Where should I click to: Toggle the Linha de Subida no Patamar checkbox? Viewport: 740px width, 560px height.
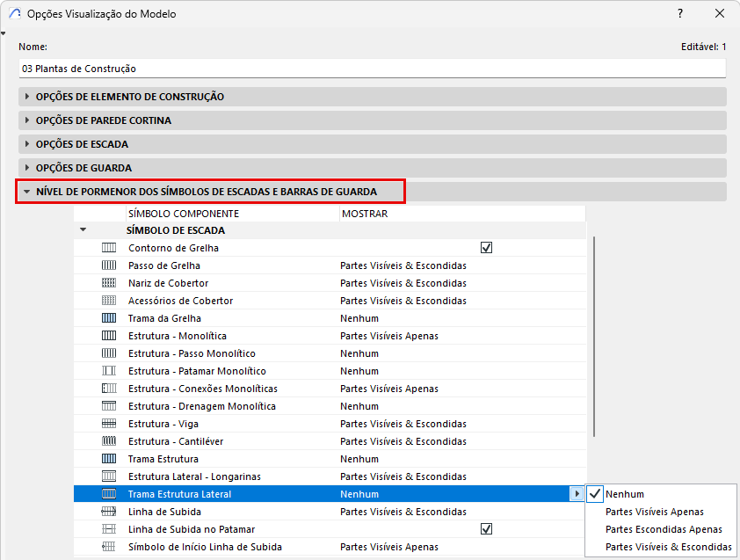coord(486,529)
